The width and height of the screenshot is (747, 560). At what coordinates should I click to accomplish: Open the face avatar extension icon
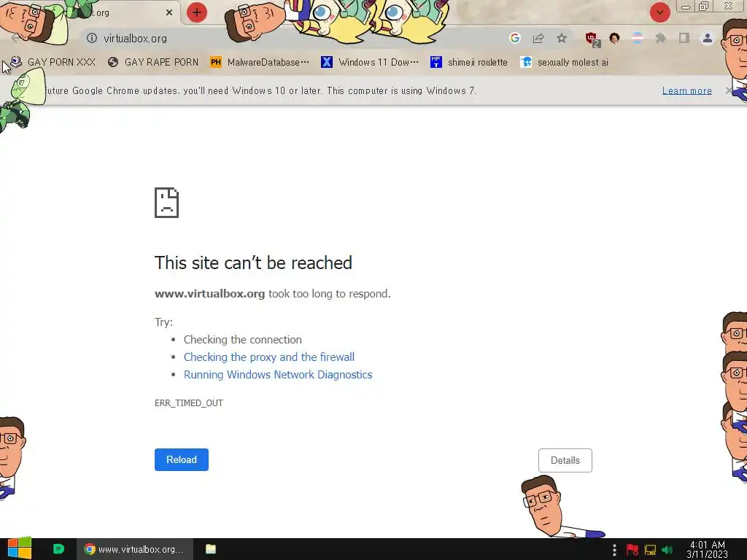[x=614, y=38]
